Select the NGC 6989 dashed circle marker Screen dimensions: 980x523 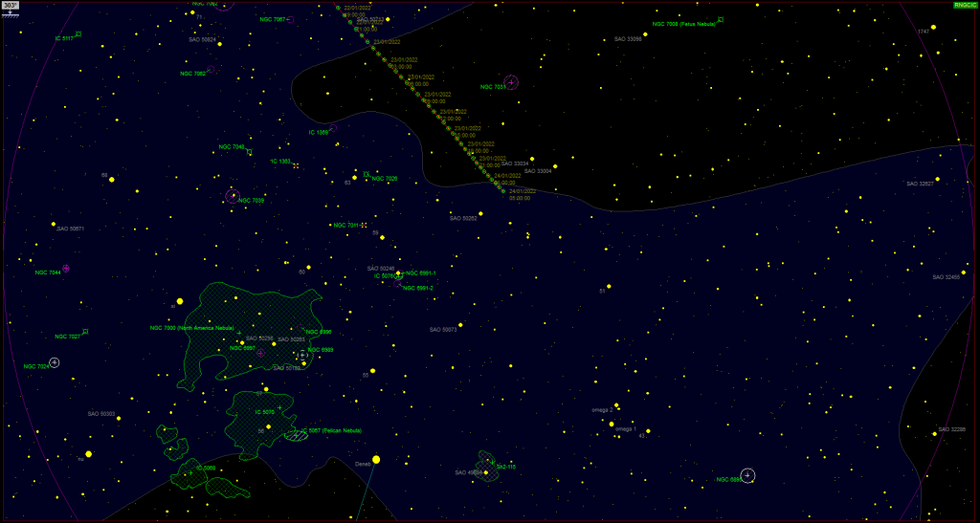point(302,355)
